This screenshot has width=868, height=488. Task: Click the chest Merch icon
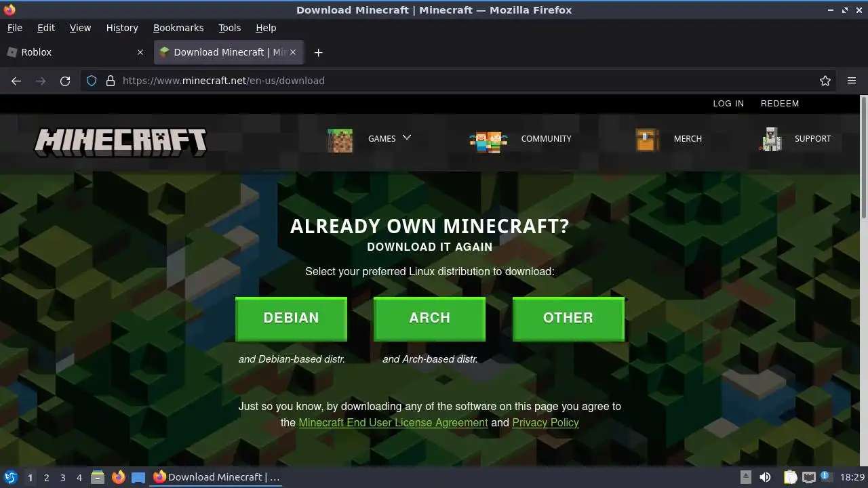click(647, 140)
